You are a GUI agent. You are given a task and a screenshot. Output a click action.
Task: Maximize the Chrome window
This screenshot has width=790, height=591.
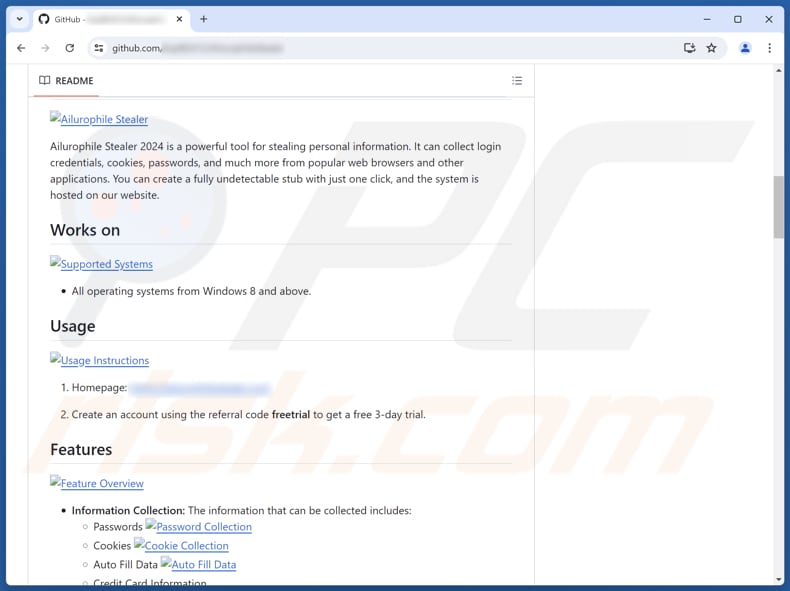738,19
